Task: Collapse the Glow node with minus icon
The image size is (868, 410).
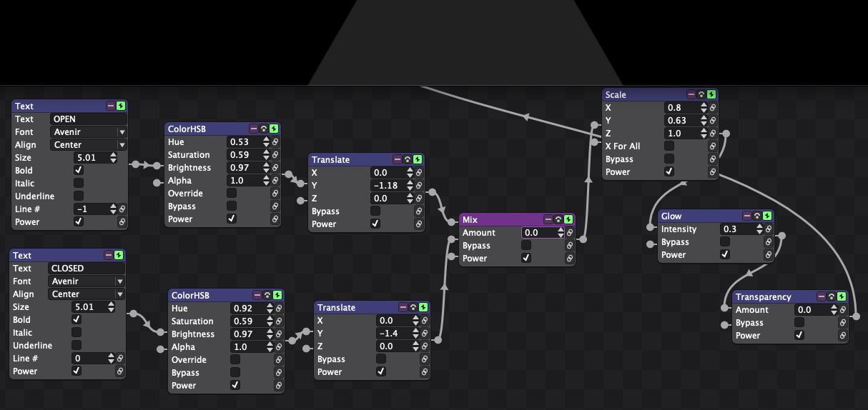Action: (x=746, y=216)
